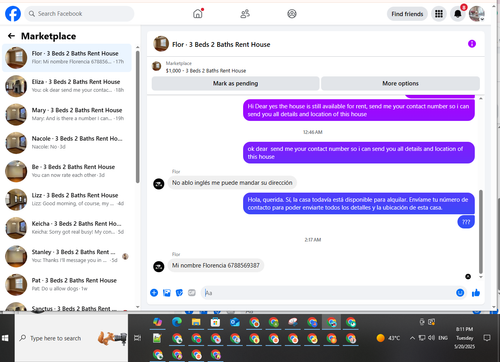This screenshot has width=500, height=362.
Task: Open the 43°C weather widget
Action: [388, 338]
